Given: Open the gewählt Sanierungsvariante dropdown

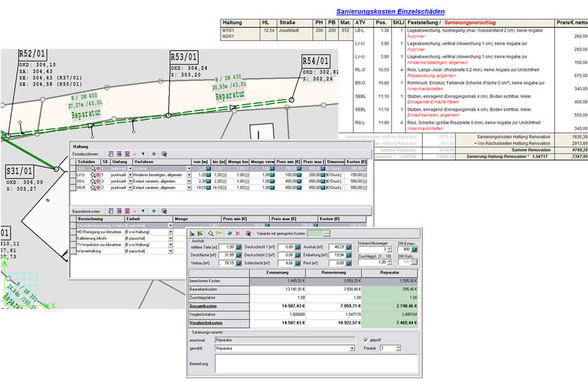Looking at the screenshot, I should coord(352,349).
